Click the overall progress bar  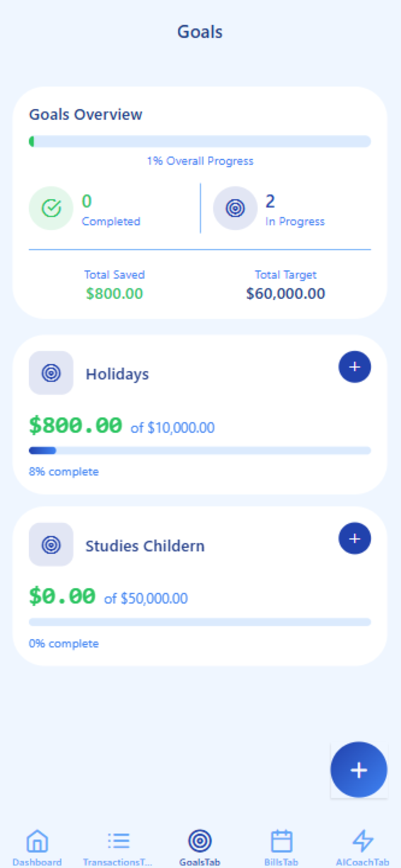point(200,141)
